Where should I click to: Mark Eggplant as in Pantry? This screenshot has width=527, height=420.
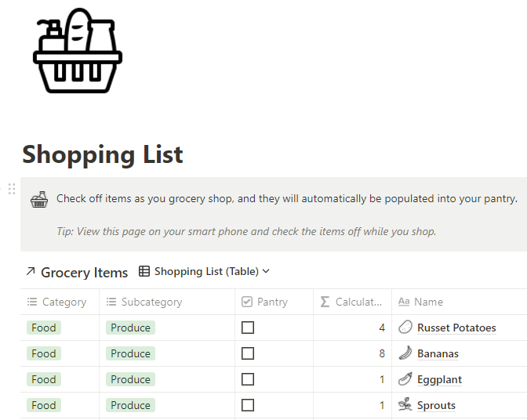tap(248, 379)
